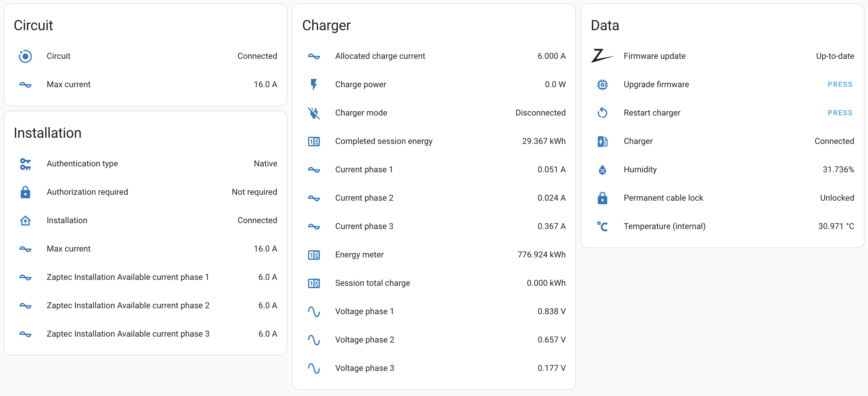Click the Authentication type value Native
This screenshot has height=396, width=868.
click(x=265, y=164)
